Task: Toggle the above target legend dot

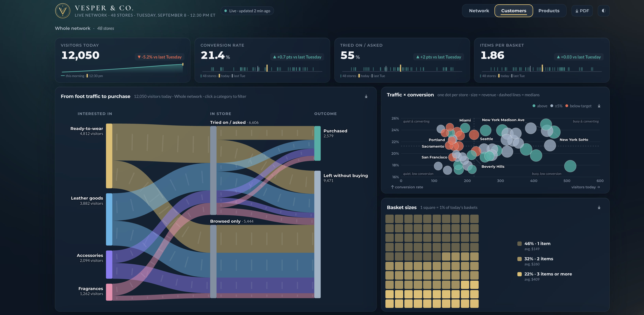Action: pos(534,106)
